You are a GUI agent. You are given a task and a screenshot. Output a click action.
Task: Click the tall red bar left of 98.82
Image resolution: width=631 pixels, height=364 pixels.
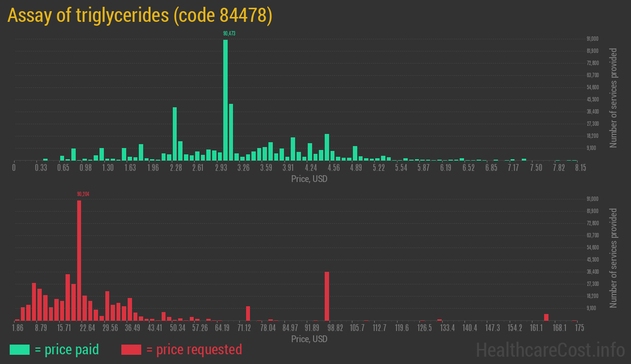point(327,296)
